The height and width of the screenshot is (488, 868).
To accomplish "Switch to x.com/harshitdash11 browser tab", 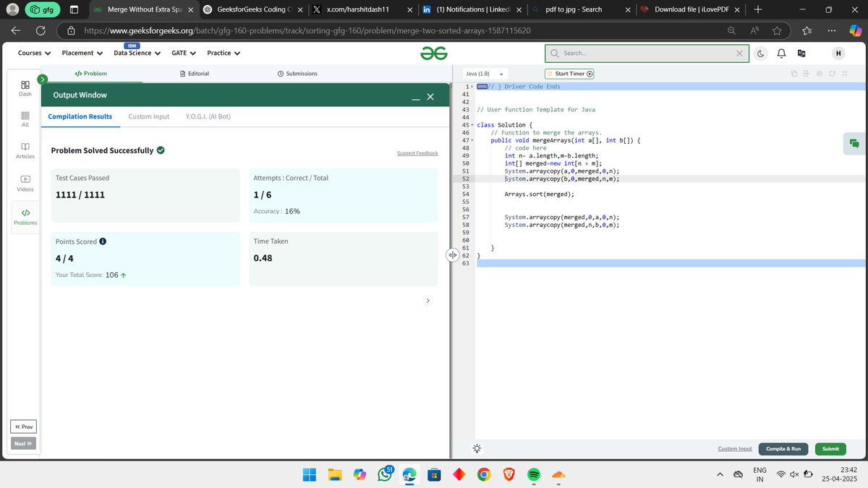I will (x=362, y=9).
